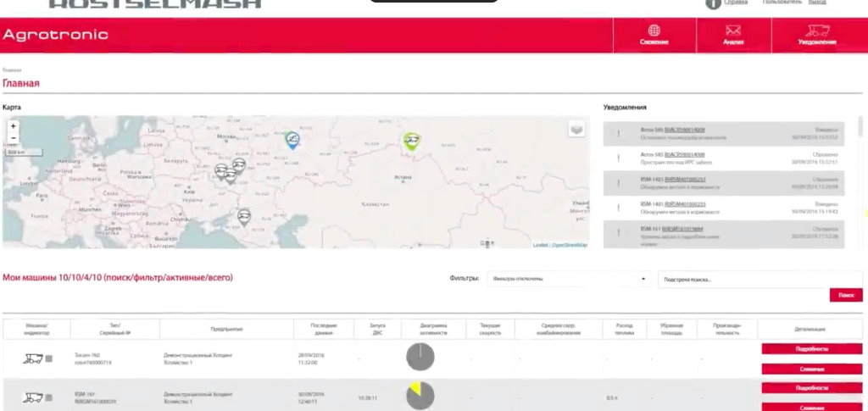Screen dimensions: 868x411
Task: Click the Torum-760 combine icon
Action: tap(32, 358)
